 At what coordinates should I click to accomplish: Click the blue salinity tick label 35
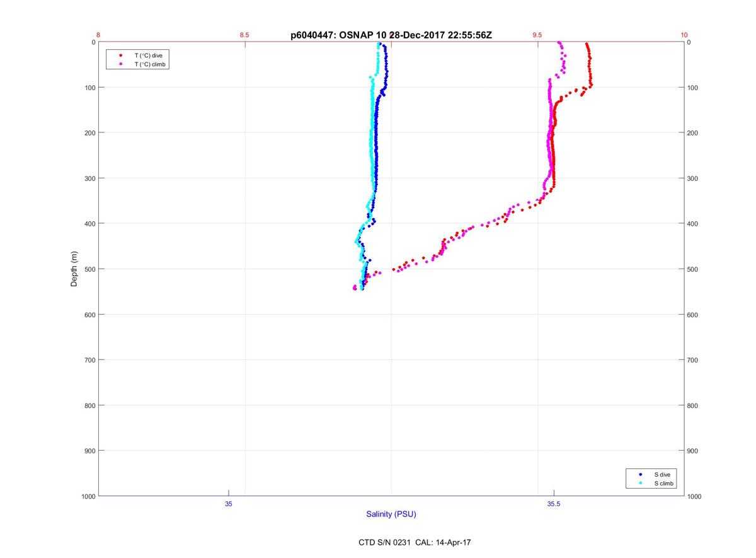tap(228, 504)
